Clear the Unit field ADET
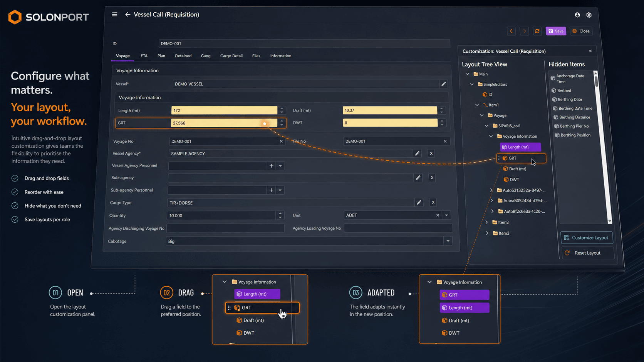The width and height of the screenshot is (644, 362). pyautogui.click(x=438, y=215)
